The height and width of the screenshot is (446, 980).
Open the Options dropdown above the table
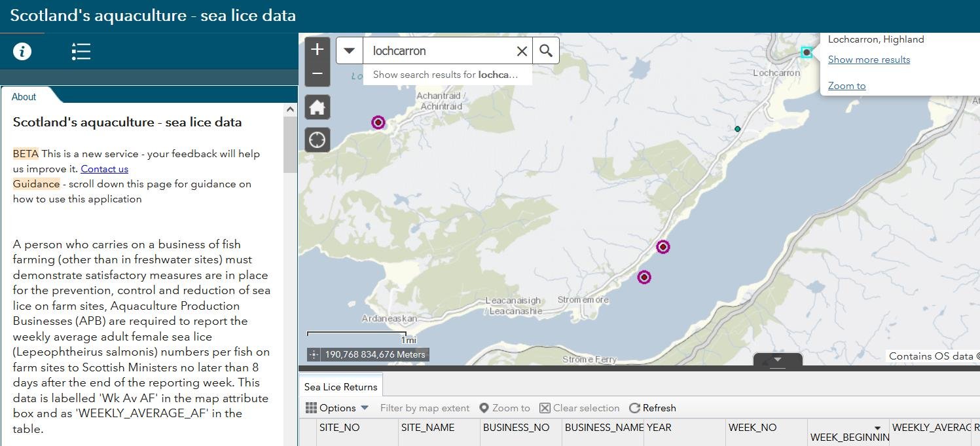(336, 407)
